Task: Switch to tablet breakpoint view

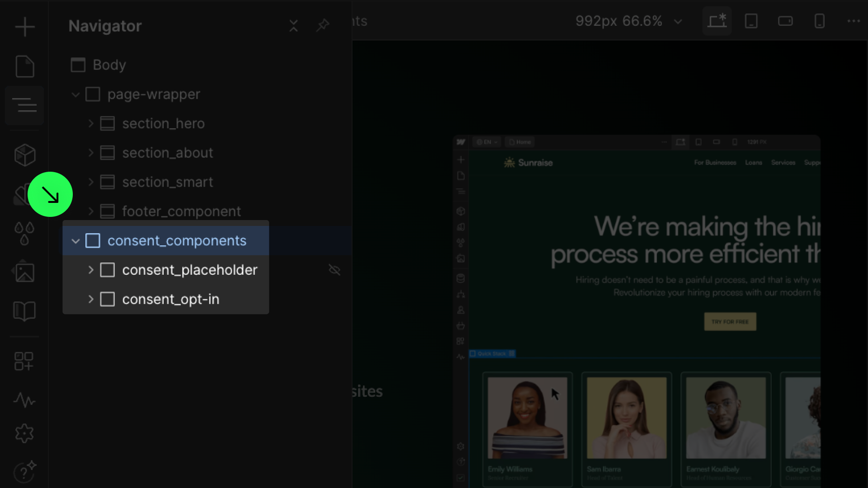Action: (x=751, y=21)
